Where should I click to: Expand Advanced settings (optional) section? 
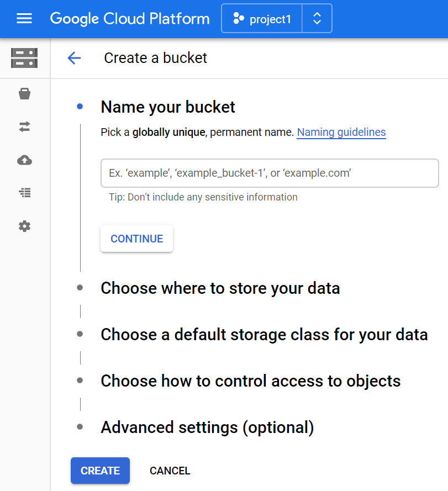tap(207, 427)
